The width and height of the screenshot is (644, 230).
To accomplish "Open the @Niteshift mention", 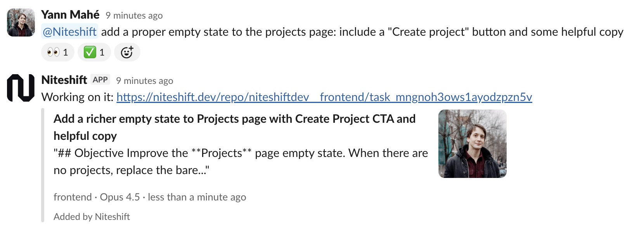I will pos(70,32).
